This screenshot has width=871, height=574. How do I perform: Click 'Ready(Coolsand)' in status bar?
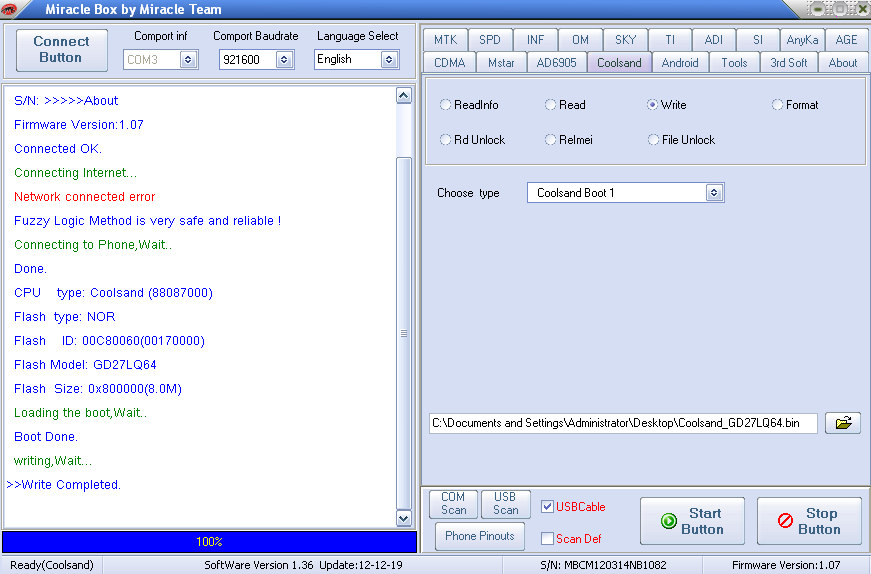click(x=52, y=565)
